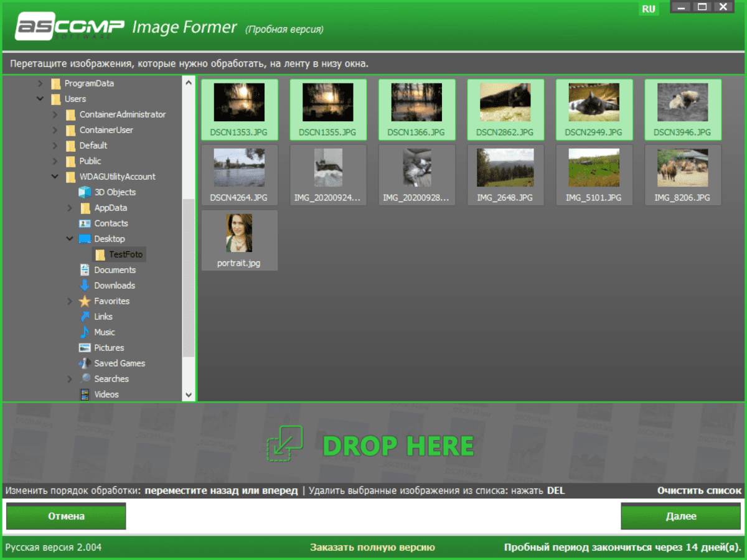747x560 pixels.
Task: Select landscape photo IMG_2648.JPG
Action: 505,175
